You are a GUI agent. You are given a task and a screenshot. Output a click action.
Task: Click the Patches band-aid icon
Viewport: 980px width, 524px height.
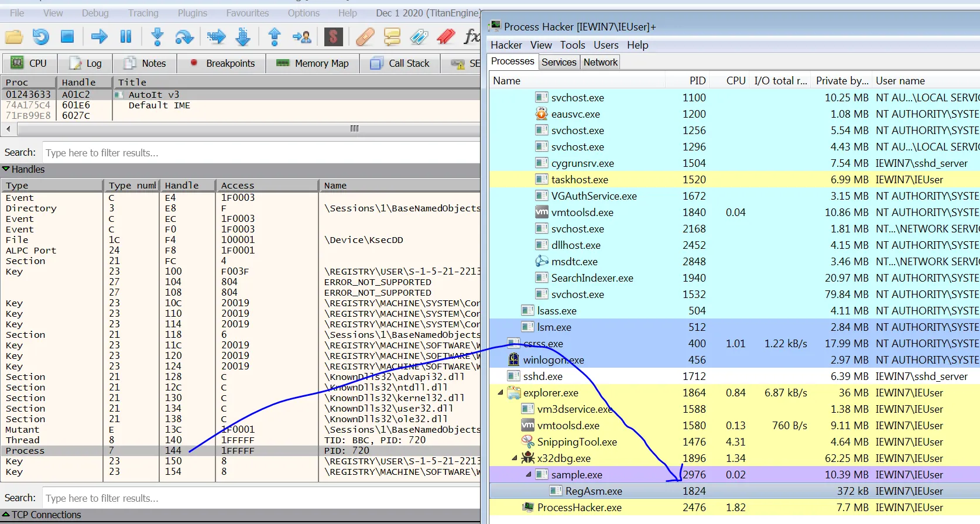coord(365,37)
